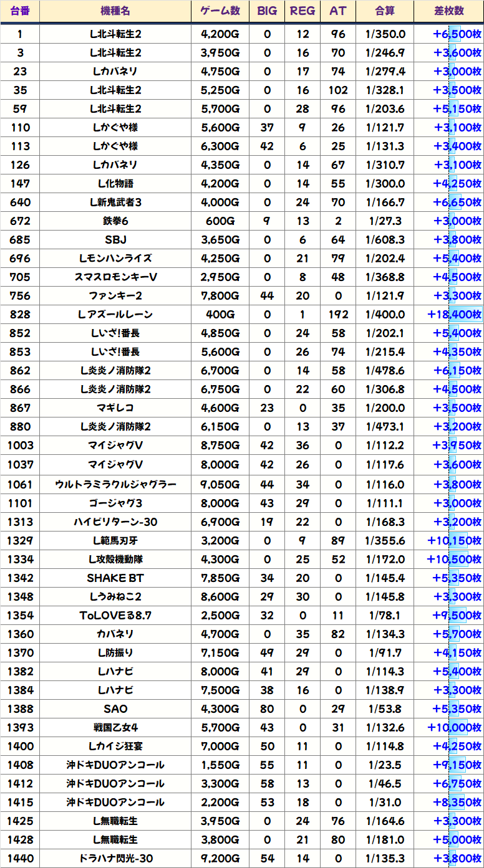This screenshot has width=484, height=868.
Task: Click the 機種名 column header
Action: (115, 11)
